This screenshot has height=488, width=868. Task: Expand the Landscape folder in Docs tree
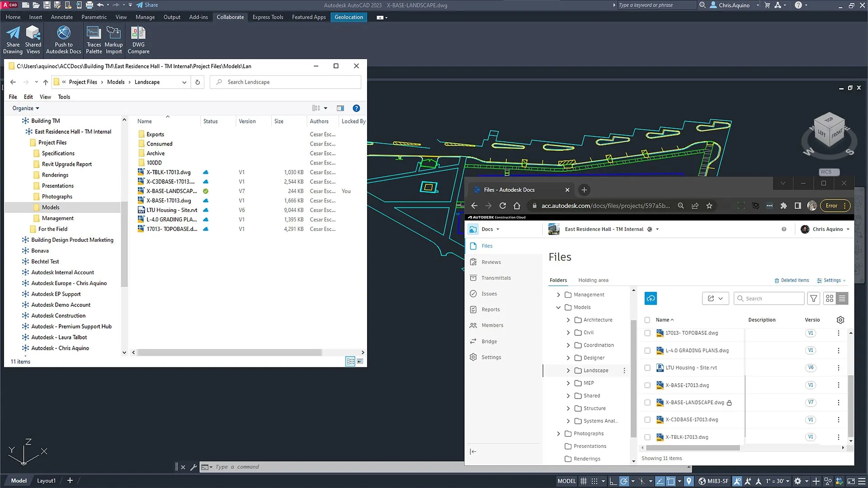(568, 371)
